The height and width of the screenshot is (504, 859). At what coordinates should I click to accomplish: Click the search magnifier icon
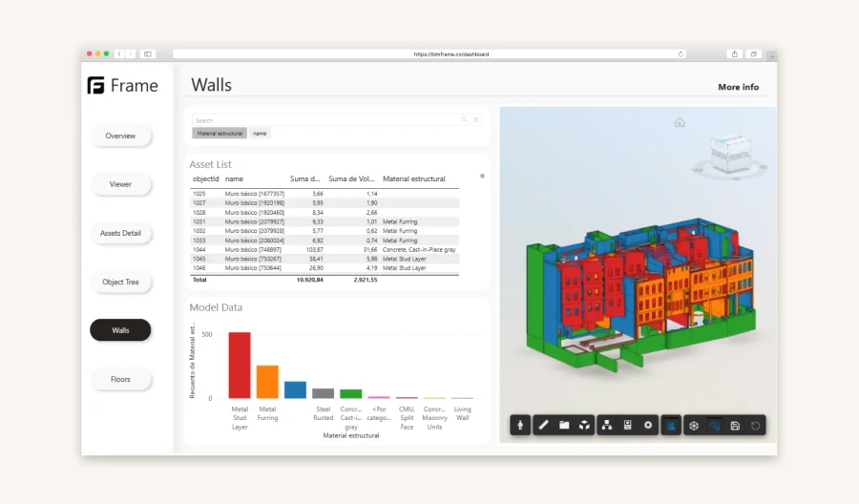(464, 119)
